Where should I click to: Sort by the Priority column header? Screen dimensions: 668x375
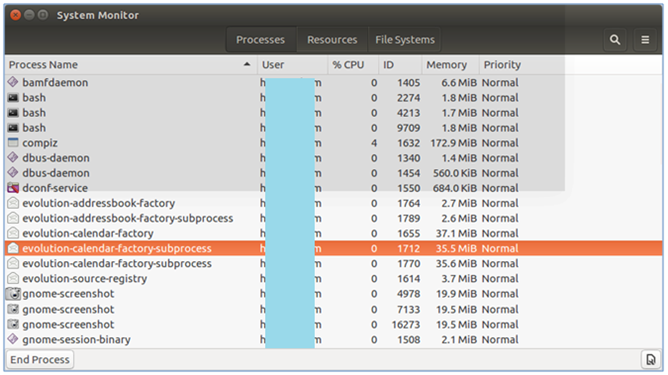[x=502, y=65]
